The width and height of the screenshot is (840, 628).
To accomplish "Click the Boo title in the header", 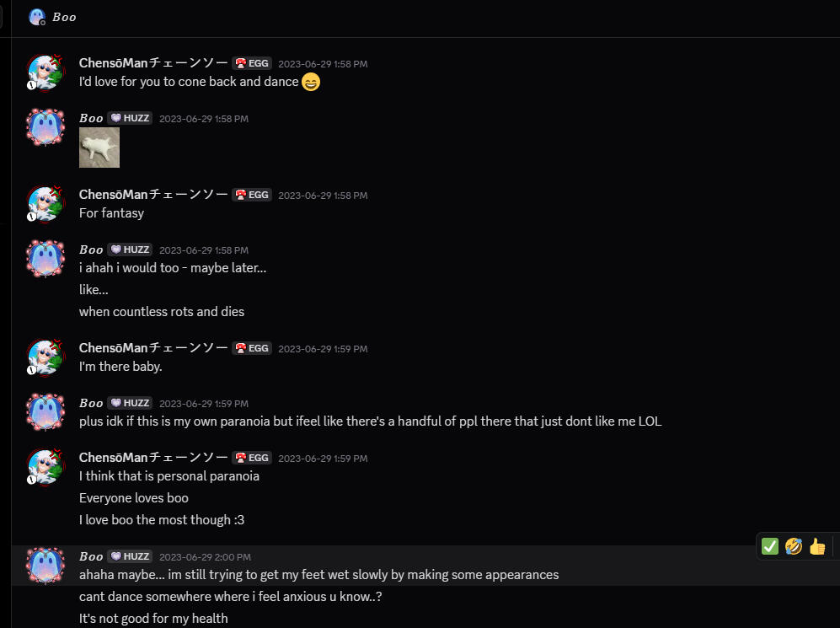I will [x=64, y=17].
